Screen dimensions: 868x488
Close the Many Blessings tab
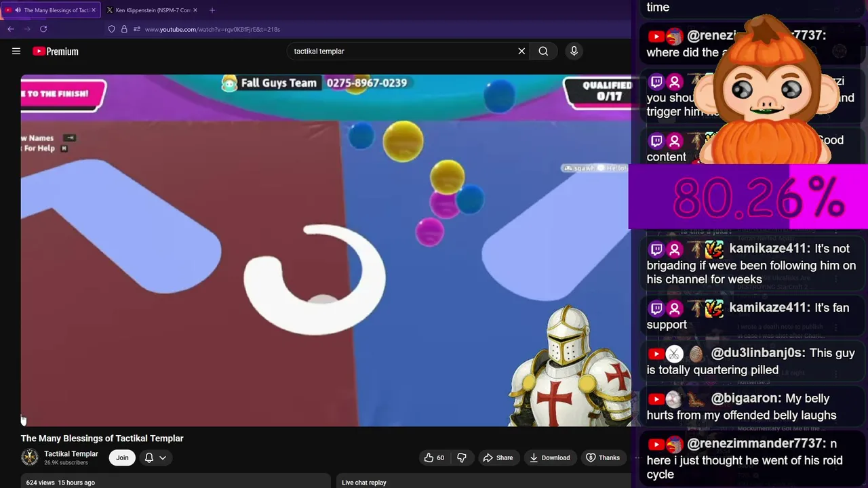click(94, 10)
